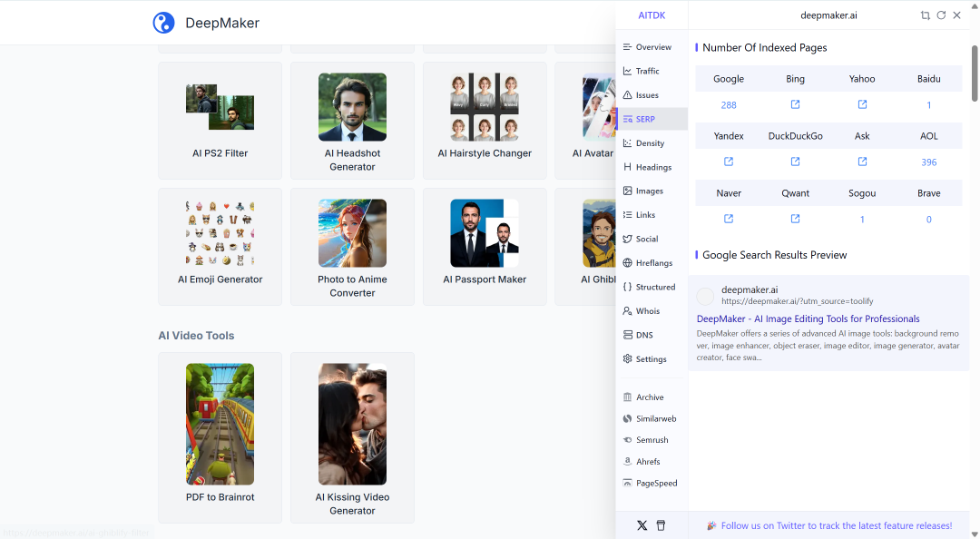Click Sogou indexed count 1
Screen dimensions: 980x539
pos(862,220)
